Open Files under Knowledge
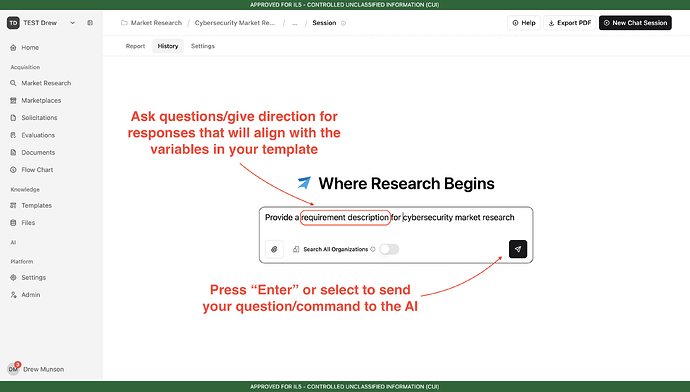690x392 pixels. 28,223
